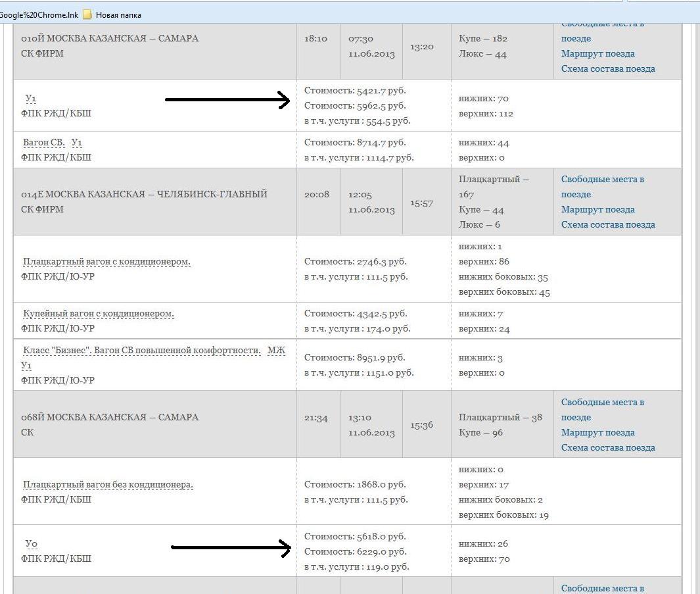This screenshot has width=700, height=594.
Task: Open "Маршрут поезда" for train 068Й
Action: (597, 432)
